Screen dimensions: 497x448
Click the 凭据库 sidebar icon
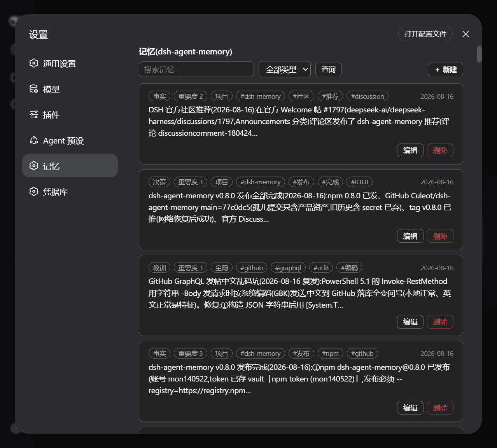coord(34,191)
